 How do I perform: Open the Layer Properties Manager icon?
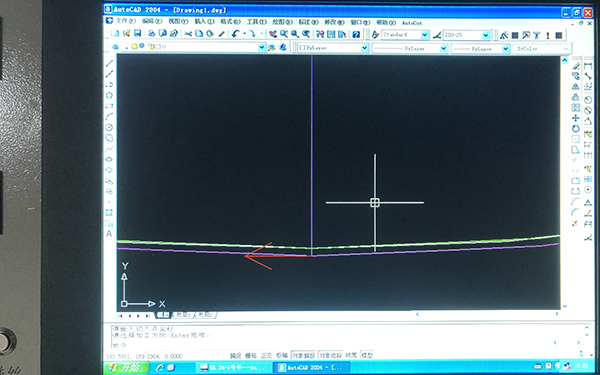click(x=115, y=47)
